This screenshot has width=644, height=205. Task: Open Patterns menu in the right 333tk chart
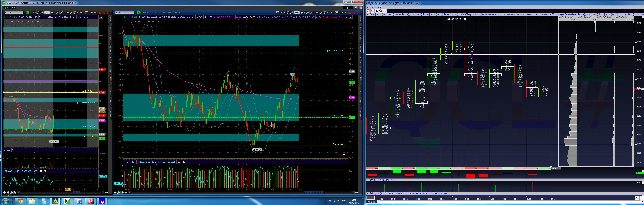click(341, 13)
